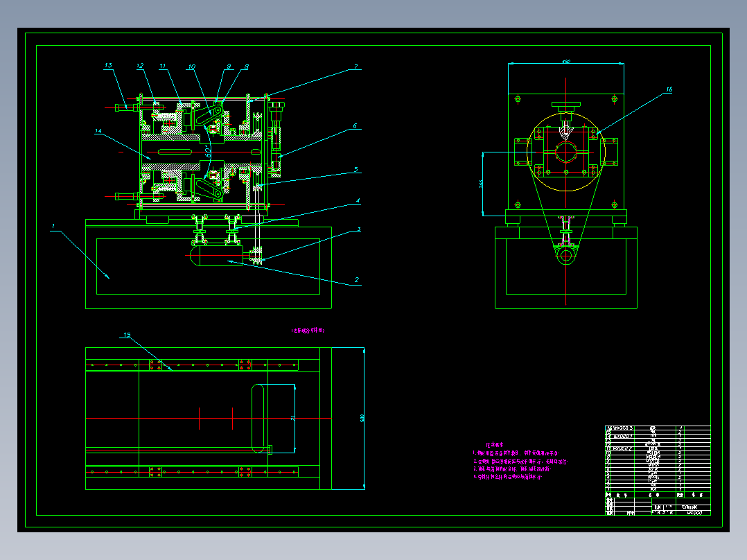
Task: Pick callout number 5 label
Action: [x=356, y=169]
